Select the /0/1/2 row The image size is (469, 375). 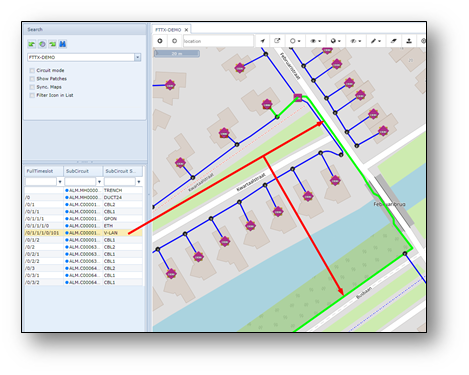[x=84, y=240]
